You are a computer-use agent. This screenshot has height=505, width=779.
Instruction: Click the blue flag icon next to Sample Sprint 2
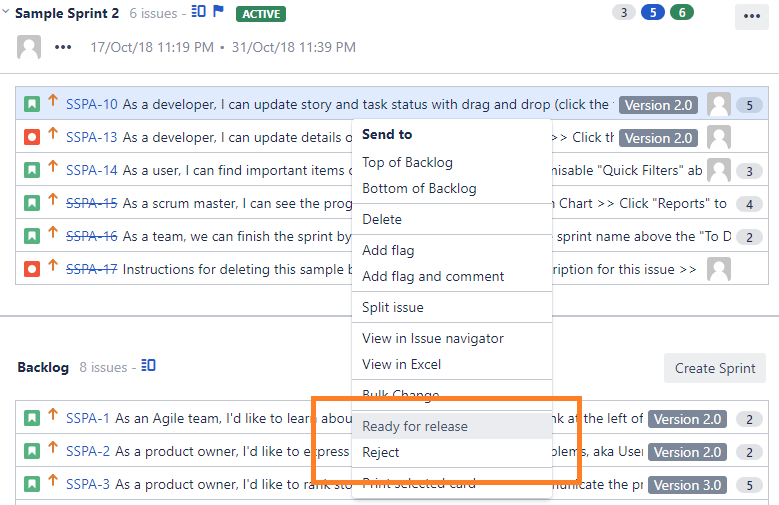(x=218, y=11)
